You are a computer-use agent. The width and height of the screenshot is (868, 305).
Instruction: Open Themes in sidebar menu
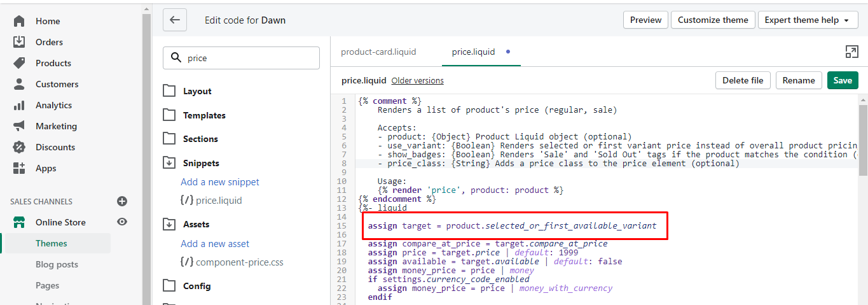[x=52, y=243]
